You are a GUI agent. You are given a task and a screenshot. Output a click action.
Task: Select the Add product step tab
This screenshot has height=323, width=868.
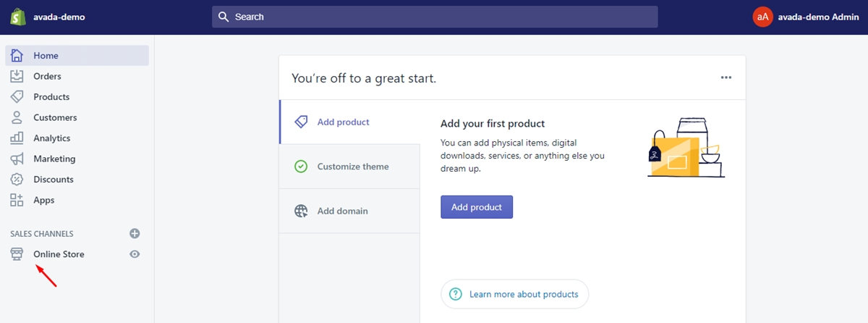click(349, 122)
